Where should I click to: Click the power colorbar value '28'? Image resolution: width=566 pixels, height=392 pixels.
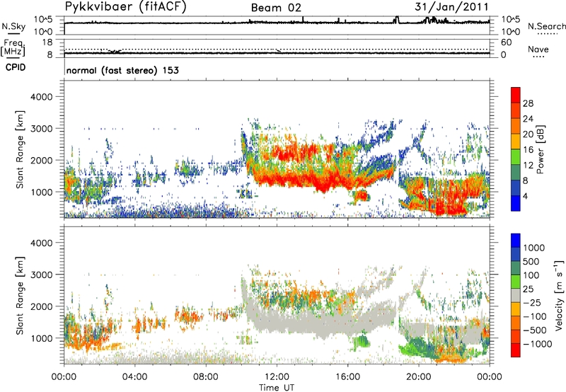click(x=528, y=103)
